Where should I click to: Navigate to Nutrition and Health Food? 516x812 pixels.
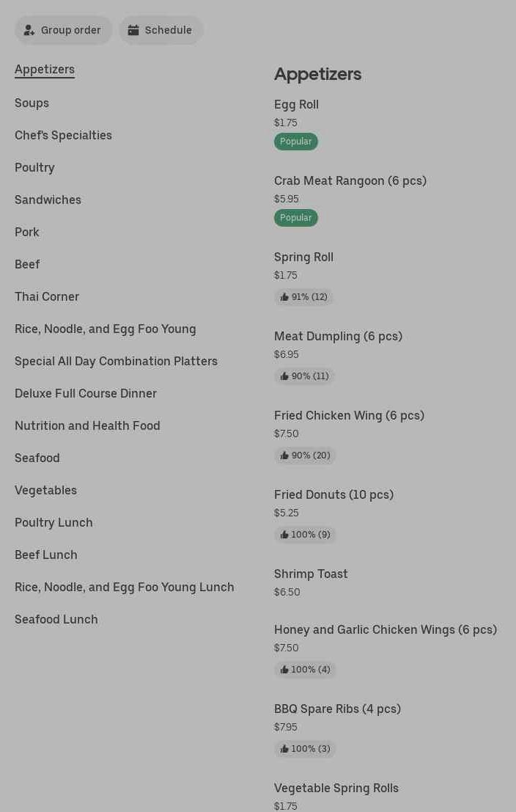(x=87, y=426)
